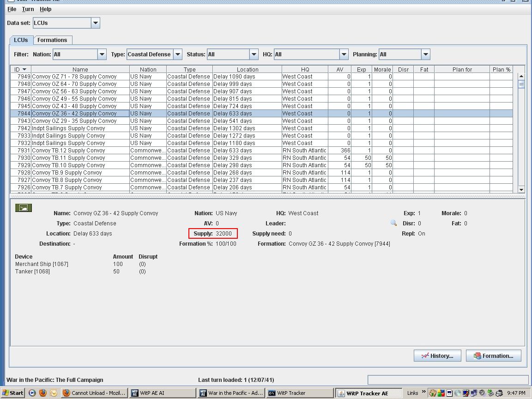Sort table by AV column header
This screenshot has width=532, height=399.
tap(339, 69)
